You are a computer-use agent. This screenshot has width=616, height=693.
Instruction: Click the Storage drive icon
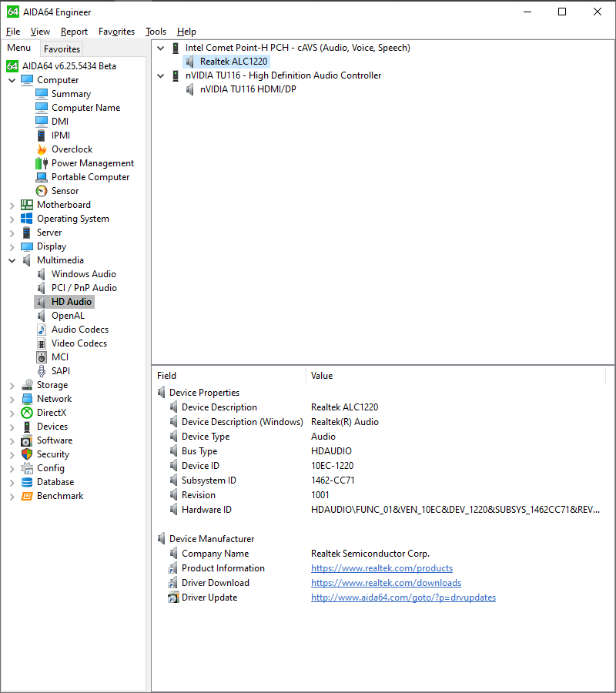[27, 385]
